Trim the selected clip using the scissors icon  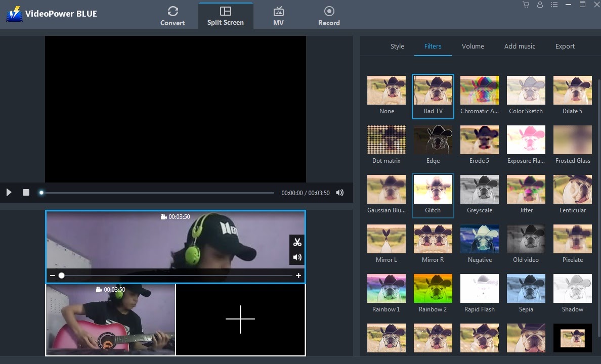click(x=297, y=243)
